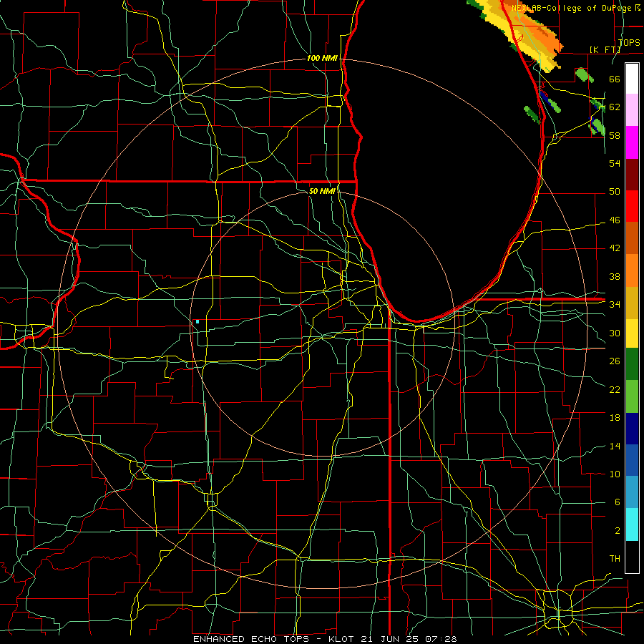Click the "50 NMI" range ring label

pyautogui.click(x=322, y=191)
